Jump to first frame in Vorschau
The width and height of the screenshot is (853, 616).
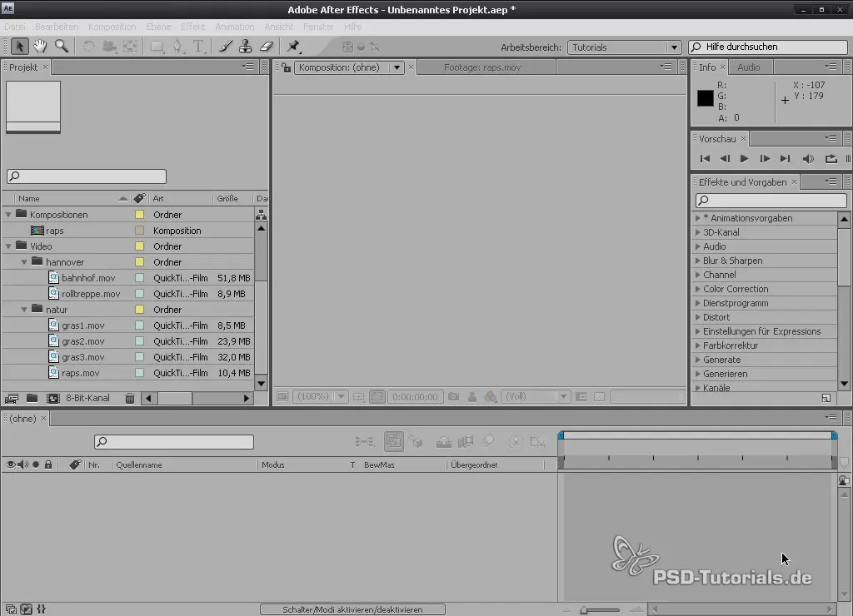pos(705,159)
